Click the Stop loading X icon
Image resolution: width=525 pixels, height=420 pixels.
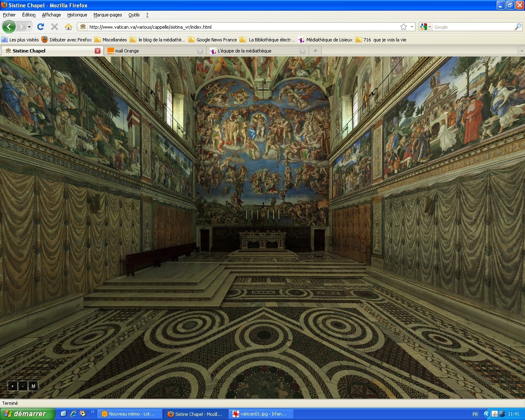point(54,27)
